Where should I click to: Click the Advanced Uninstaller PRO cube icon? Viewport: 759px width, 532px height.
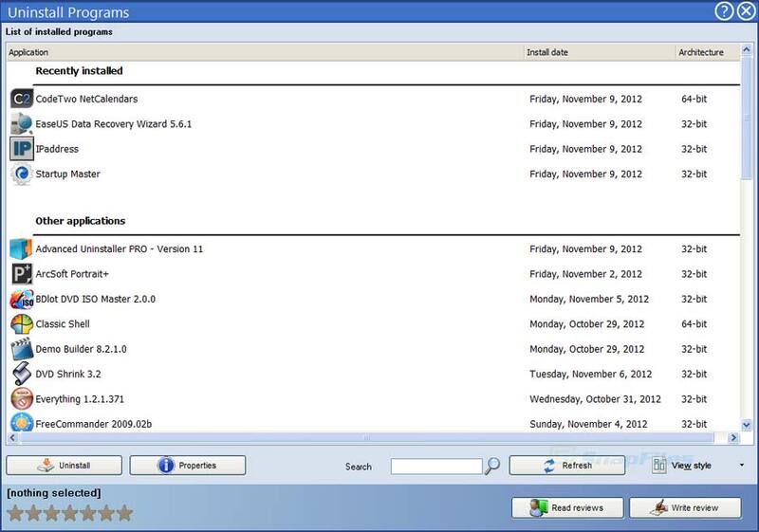click(x=21, y=248)
